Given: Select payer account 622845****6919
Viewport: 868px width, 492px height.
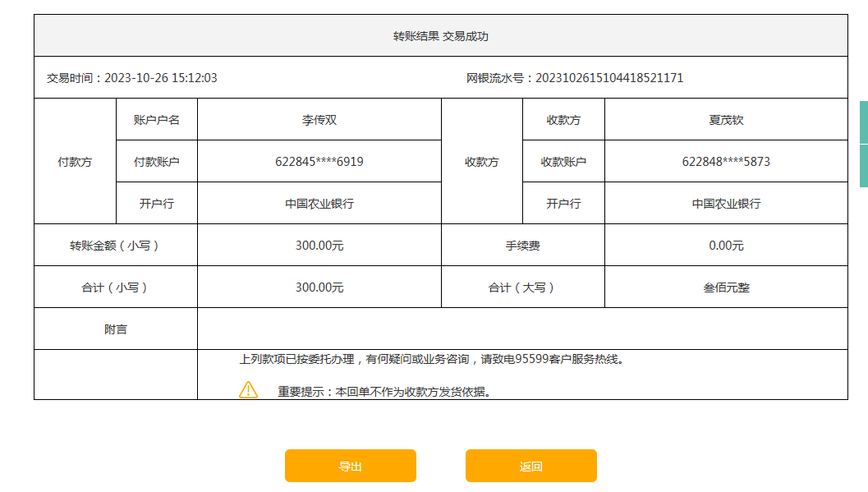Looking at the screenshot, I should coord(319,162).
